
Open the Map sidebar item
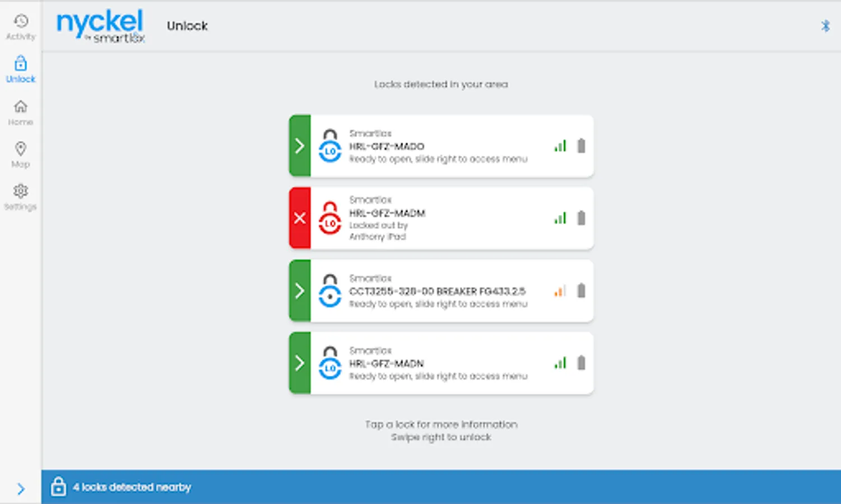click(21, 155)
